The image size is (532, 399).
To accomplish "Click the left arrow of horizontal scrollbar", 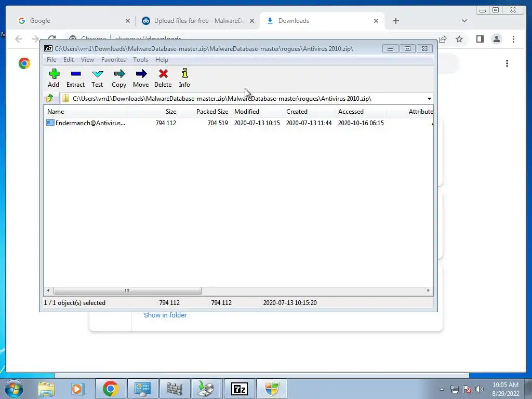I will tap(48, 290).
